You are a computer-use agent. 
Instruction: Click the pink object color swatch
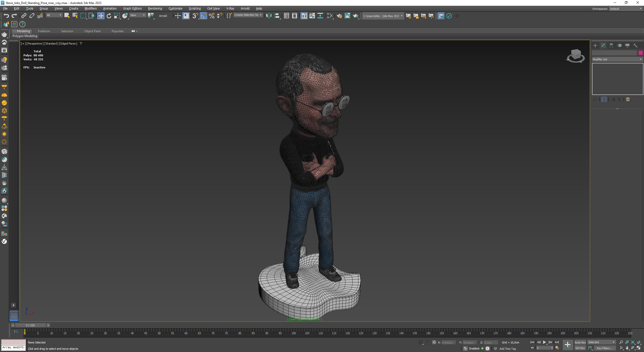click(640, 53)
